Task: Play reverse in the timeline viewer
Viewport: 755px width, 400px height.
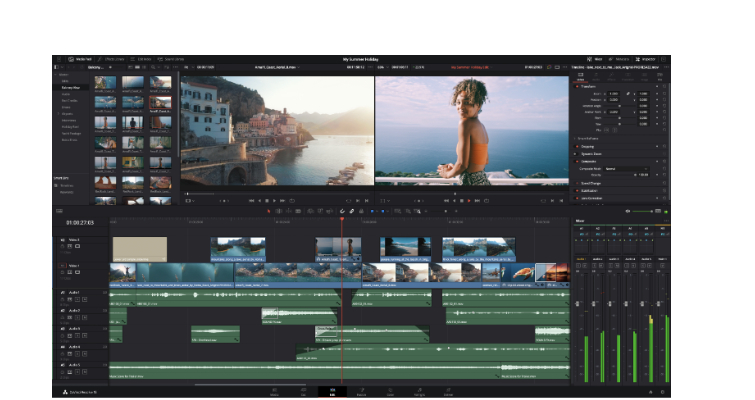Action: tap(454, 201)
